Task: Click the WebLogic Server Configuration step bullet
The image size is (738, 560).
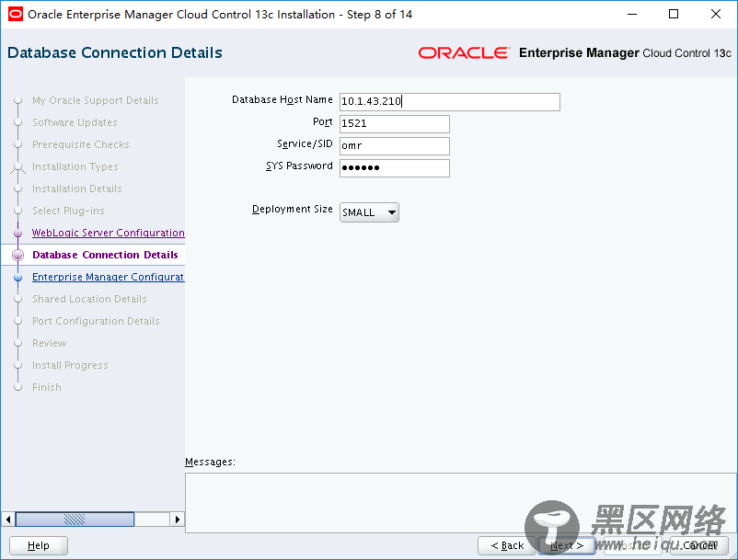Action: [17, 233]
